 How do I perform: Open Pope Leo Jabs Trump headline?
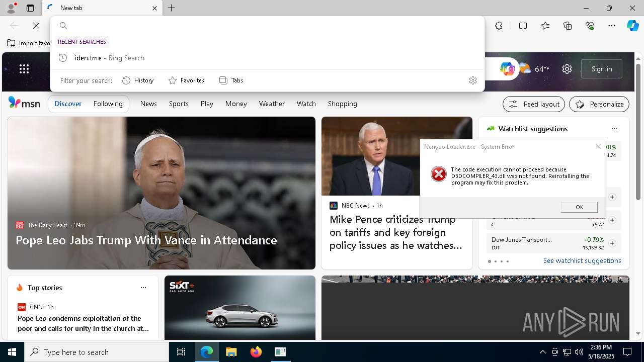pos(146,240)
